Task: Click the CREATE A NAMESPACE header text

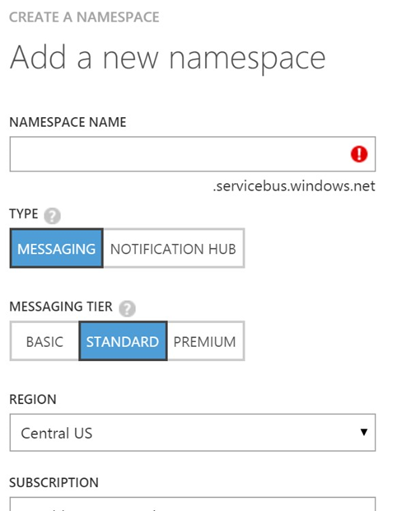Action: (84, 17)
